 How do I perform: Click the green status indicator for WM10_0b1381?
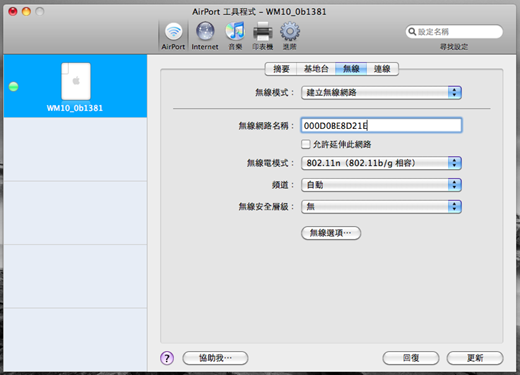coord(13,86)
